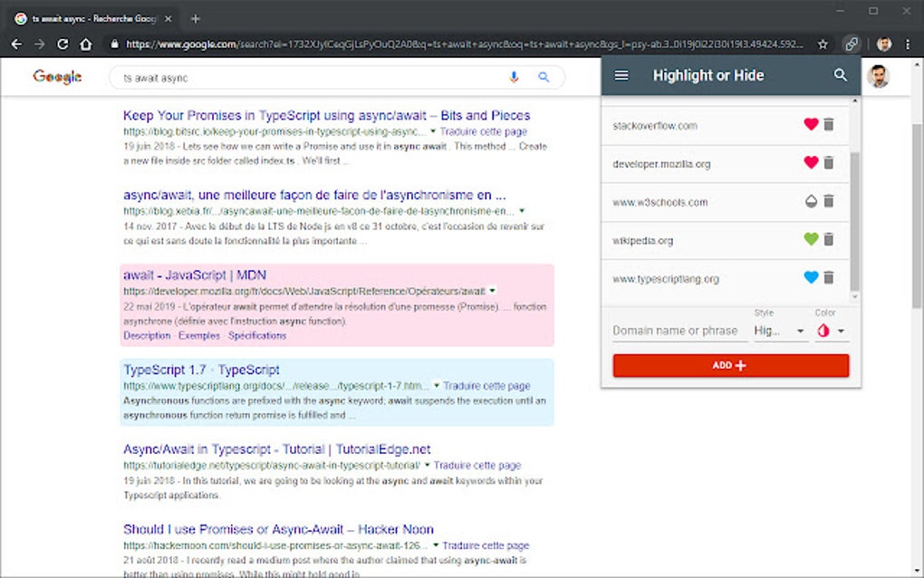Open the Google account avatar
The width and height of the screenshot is (924, 578).
(x=878, y=76)
